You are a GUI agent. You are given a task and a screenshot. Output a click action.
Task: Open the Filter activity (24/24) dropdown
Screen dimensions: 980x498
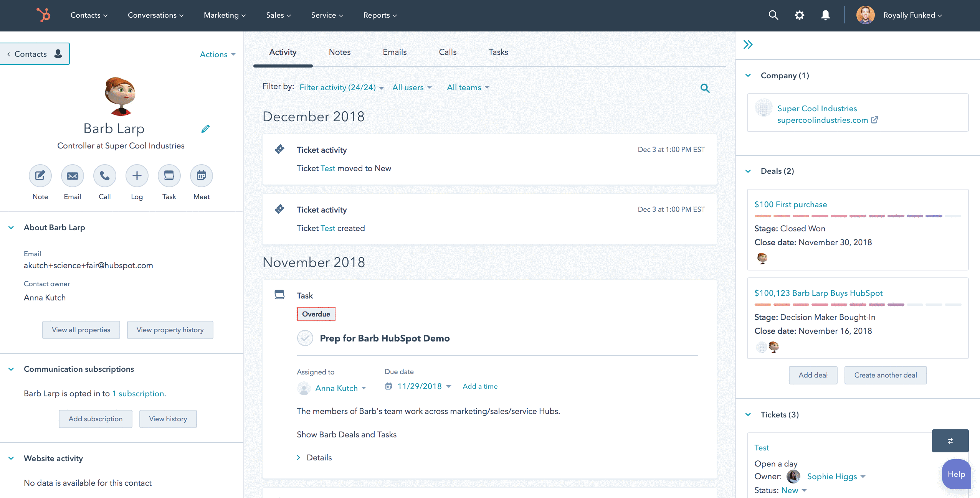coord(341,87)
